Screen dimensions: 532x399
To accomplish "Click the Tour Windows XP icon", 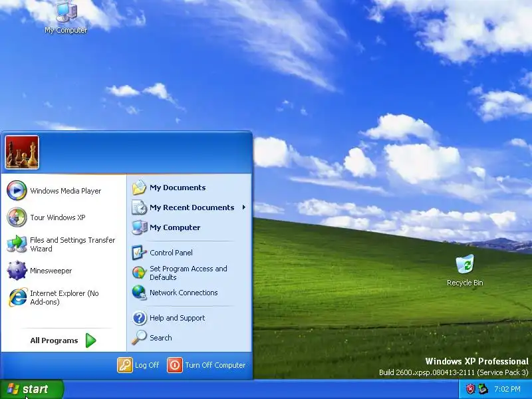I will (x=17, y=217).
